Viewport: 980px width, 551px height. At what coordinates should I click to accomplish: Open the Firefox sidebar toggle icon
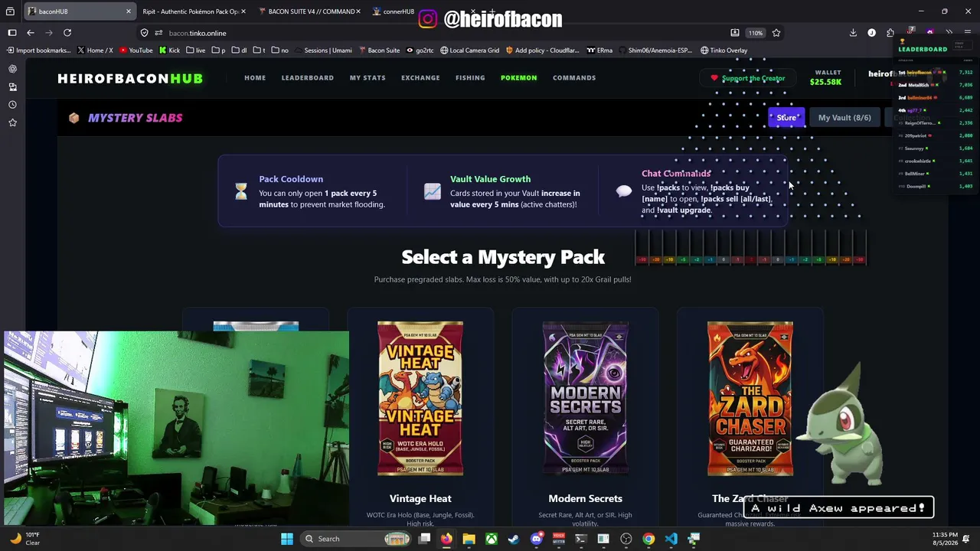(12, 33)
